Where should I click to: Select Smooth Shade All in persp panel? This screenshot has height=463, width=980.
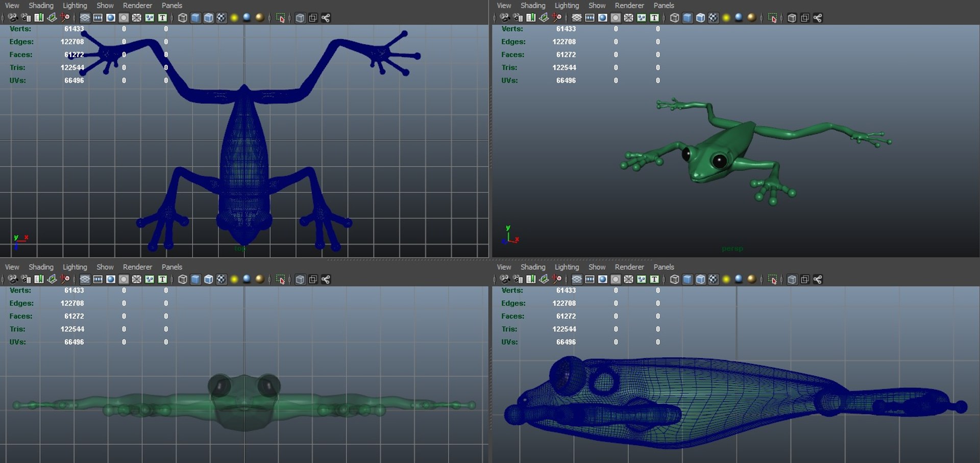pyautogui.click(x=688, y=18)
